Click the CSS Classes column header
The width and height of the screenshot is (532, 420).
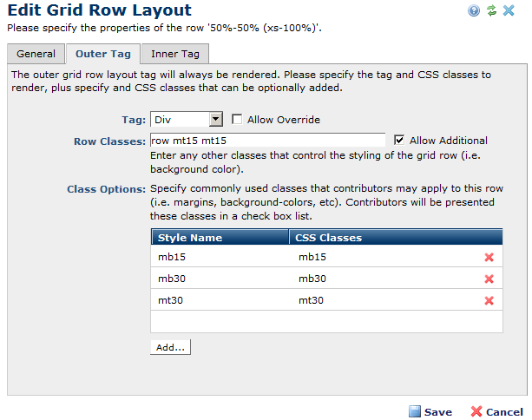point(330,237)
